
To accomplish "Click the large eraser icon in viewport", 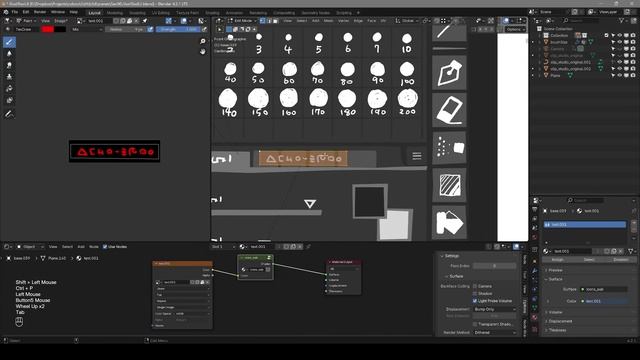I will [x=449, y=110].
